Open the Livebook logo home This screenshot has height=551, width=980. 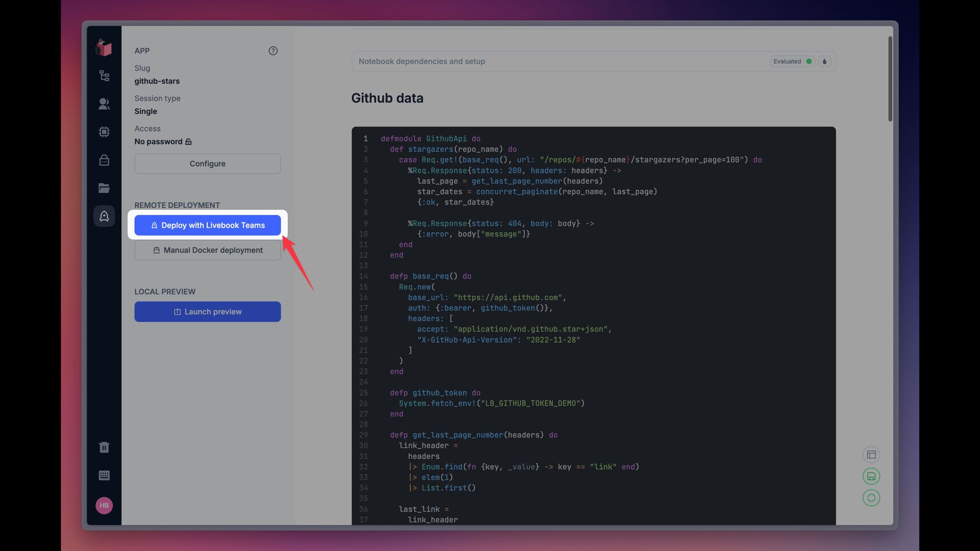point(104,47)
